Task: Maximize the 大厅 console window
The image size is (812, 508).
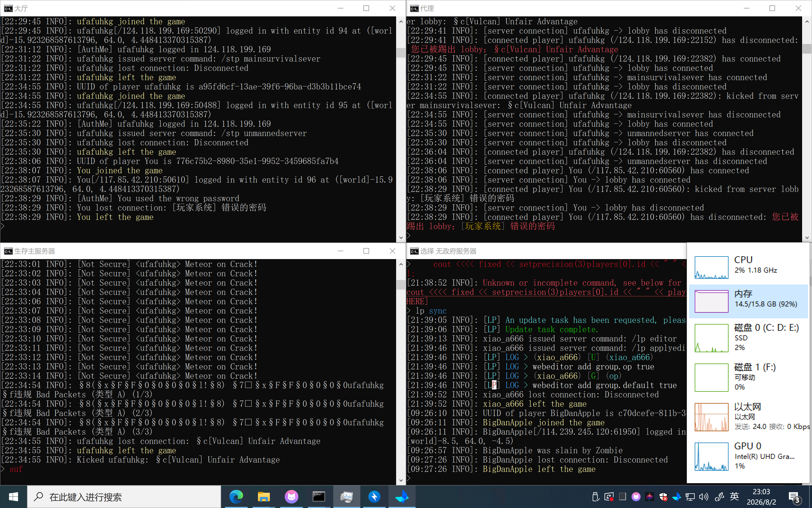Action: point(366,8)
